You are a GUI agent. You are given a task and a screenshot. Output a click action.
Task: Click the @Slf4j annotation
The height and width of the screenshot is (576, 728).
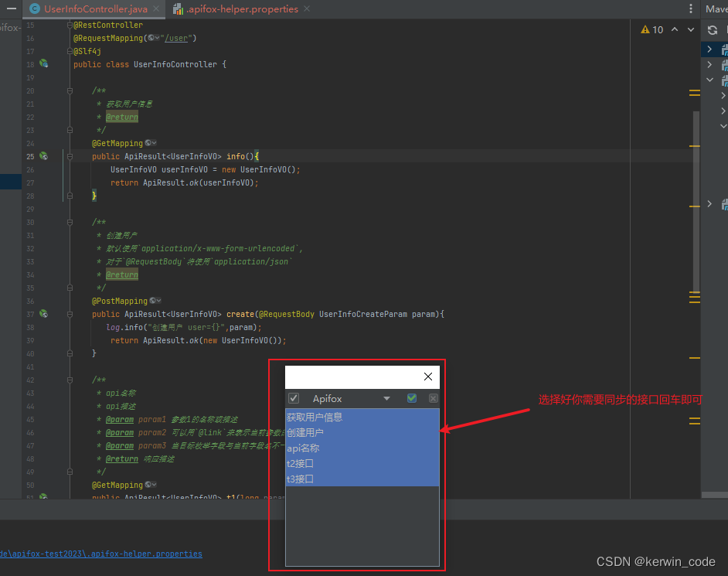pos(87,52)
